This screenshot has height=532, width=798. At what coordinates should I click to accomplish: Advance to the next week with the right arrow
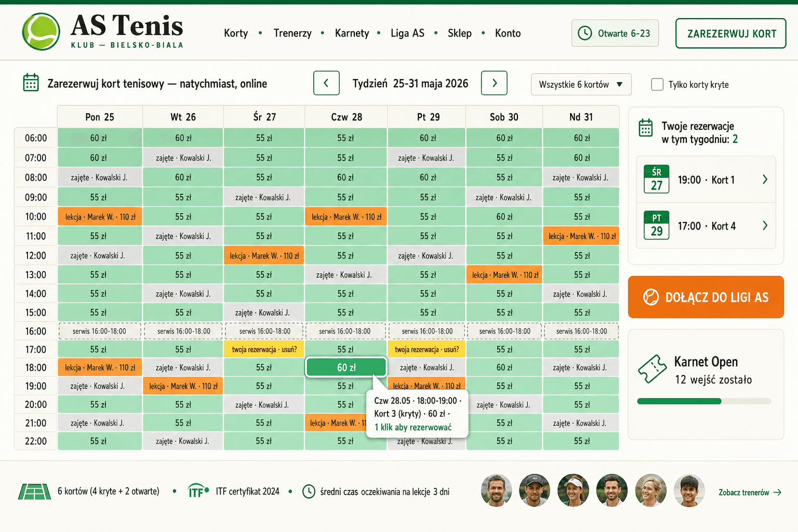pyautogui.click(x=494, y=83)
